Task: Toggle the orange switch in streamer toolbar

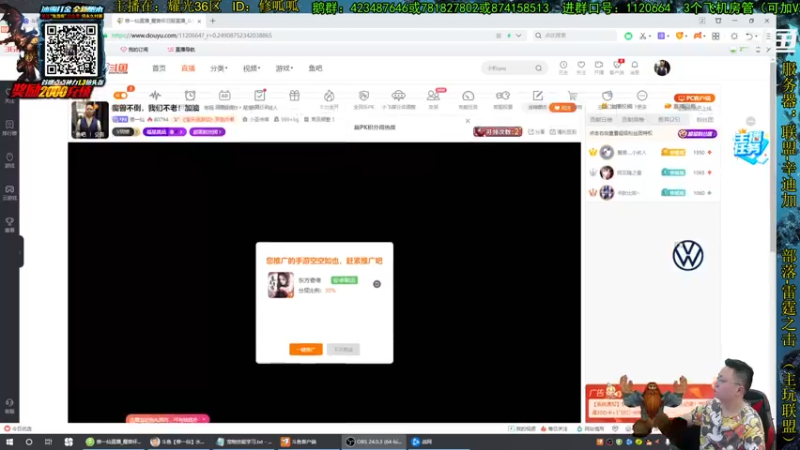Action: click(x=120, y=95)
